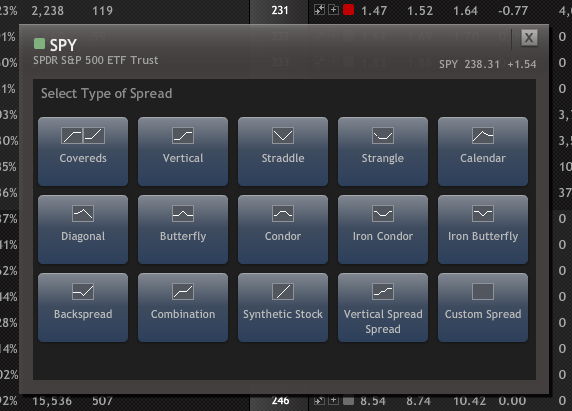Choose the Butterfly spread type

pyautogui.click(x=183, y=229)
